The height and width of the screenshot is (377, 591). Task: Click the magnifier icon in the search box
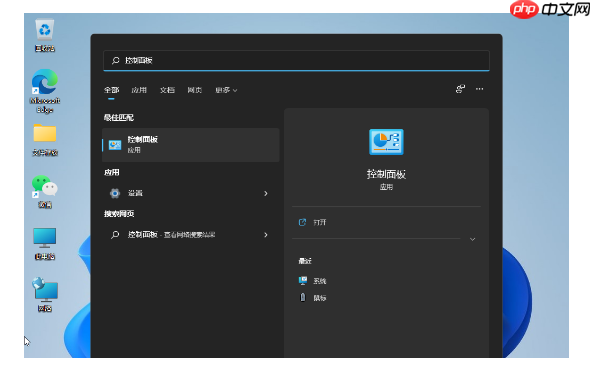(x=115, y=60)
